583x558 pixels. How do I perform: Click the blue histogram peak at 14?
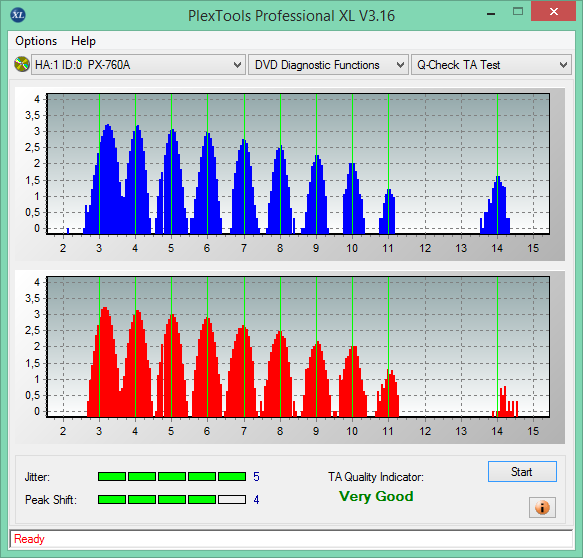(496, 205)
